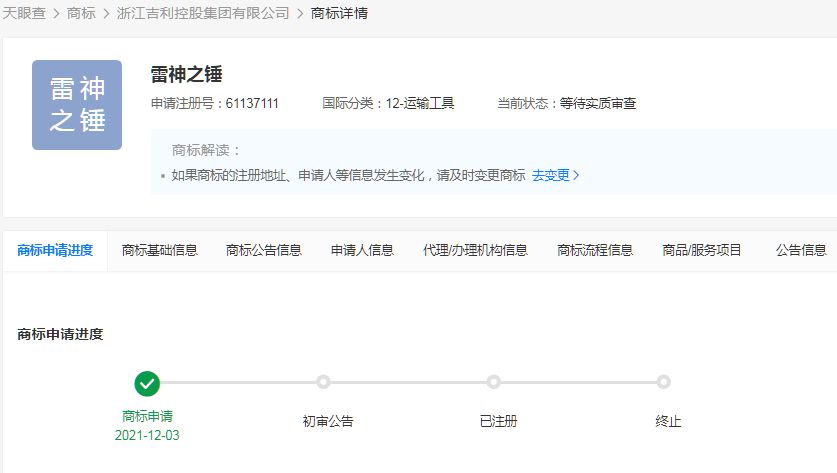Open the 代理/办理机构信息 tab
Screen dimensions: 837x473
[475, 250]
